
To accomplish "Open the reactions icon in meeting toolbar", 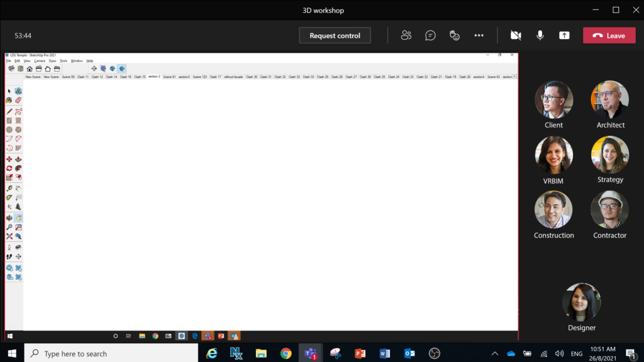I will (455, 36).
